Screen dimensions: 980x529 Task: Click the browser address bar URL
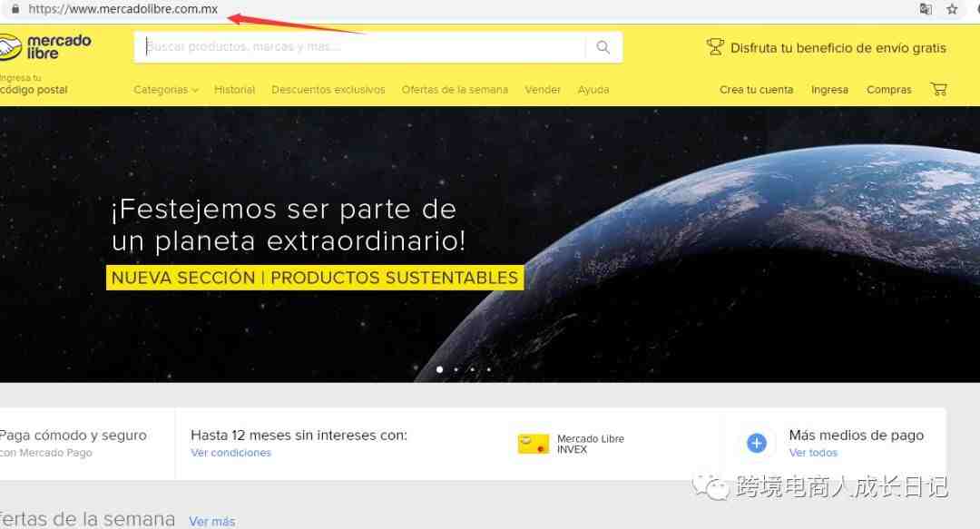(x=123, y=9)
